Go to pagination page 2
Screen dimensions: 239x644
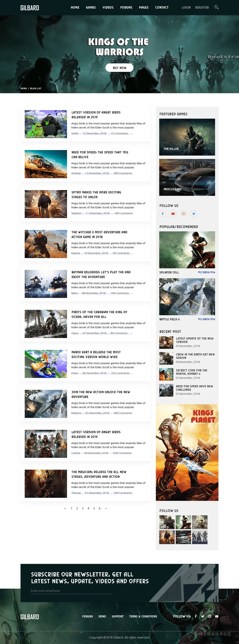tap(77, 508)
